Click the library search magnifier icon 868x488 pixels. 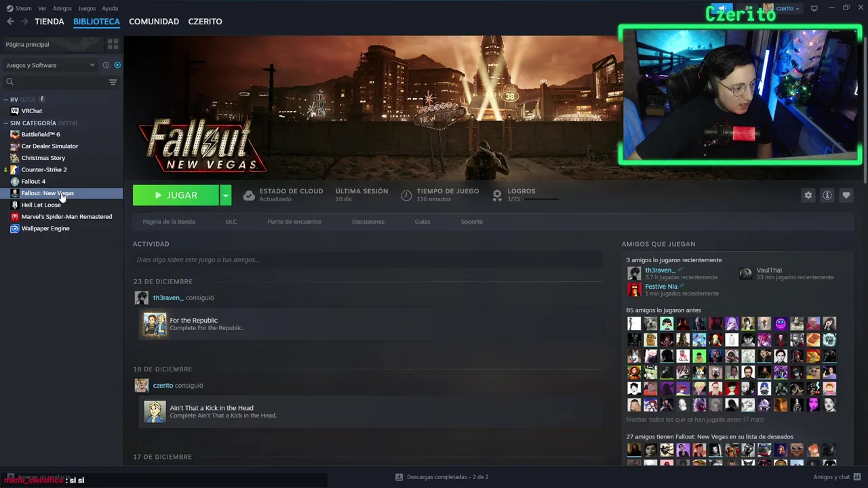click(x=9, y=82)
